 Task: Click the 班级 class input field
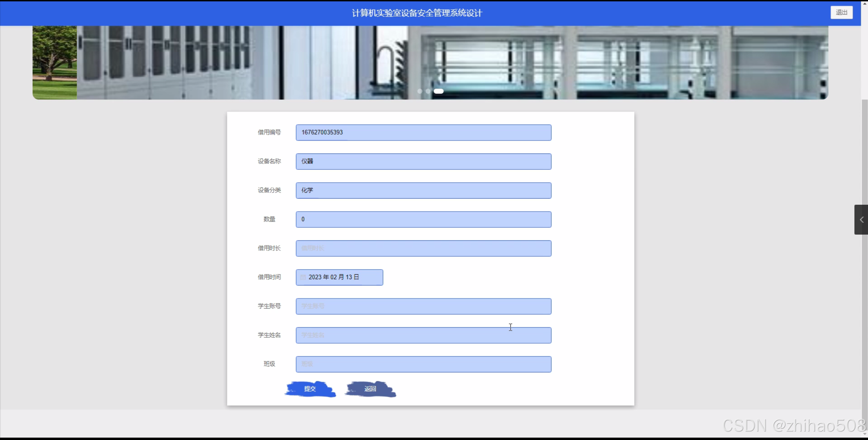[x=423, y=364]
